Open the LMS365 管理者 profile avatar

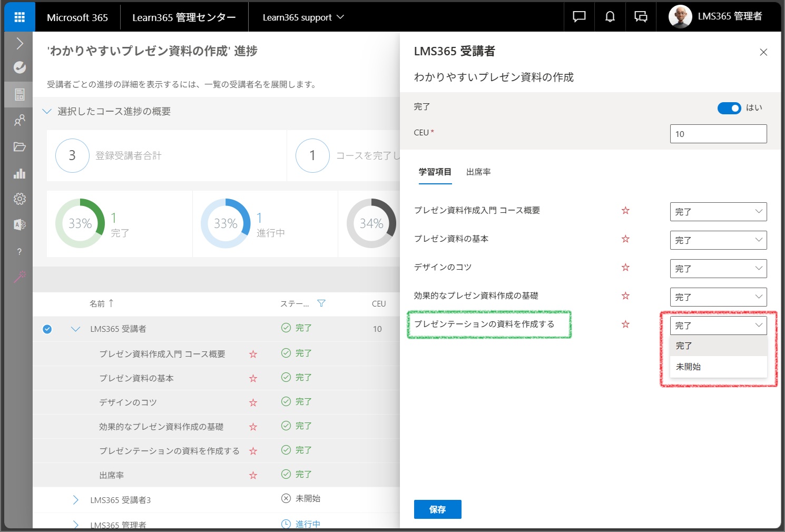pos(680,17)
